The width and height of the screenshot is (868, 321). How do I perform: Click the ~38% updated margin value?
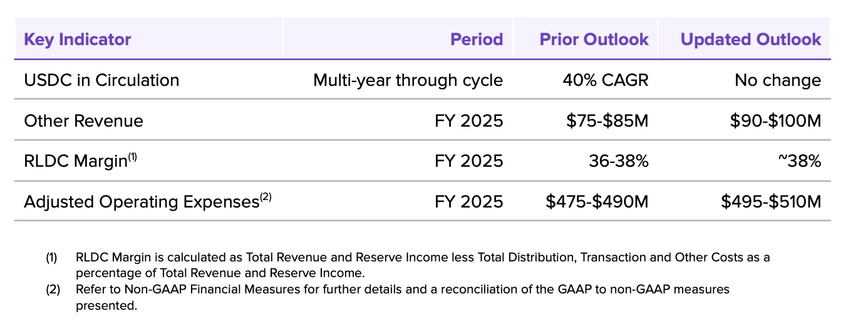pos(800,161)
